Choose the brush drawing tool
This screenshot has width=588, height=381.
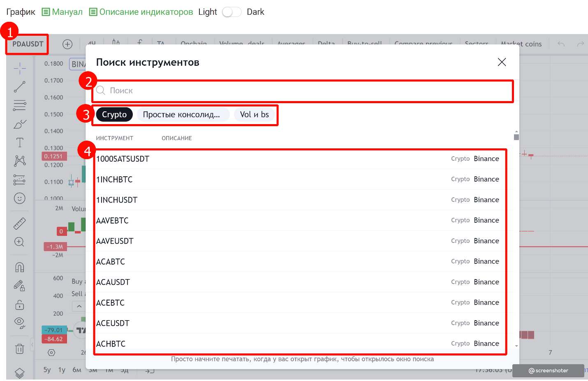[x=19, y=124]
